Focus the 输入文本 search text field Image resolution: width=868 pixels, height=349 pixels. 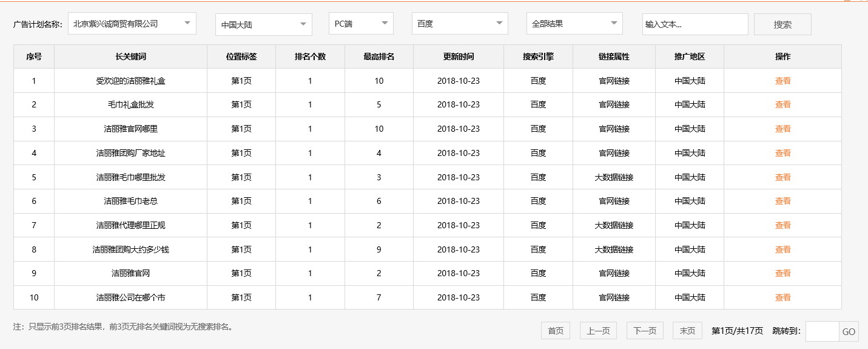click(695, 24)
